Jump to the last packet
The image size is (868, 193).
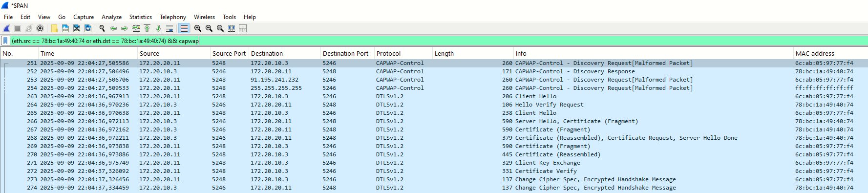[158, 28]
